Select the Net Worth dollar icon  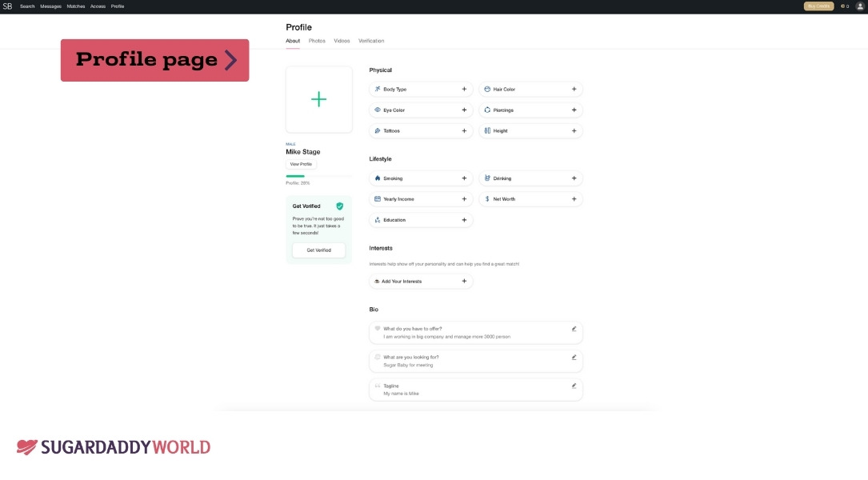(x=487, y=198)
